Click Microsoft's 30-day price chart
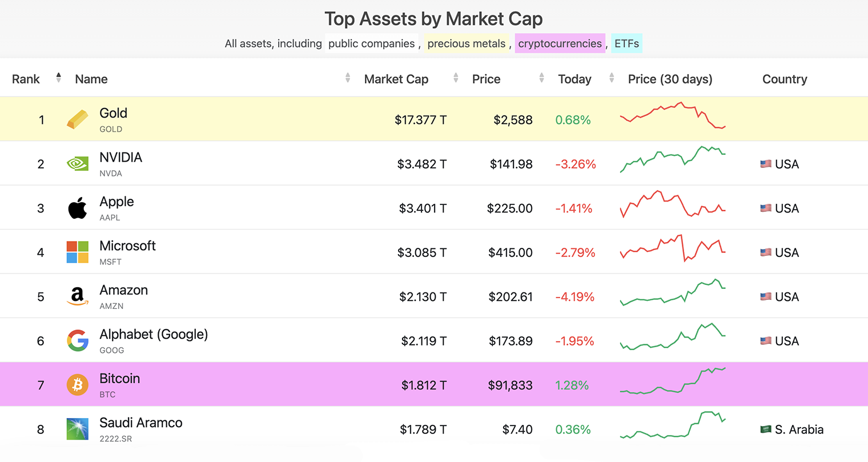The height and width of the screenshot is (462, 868). (673, 247)
